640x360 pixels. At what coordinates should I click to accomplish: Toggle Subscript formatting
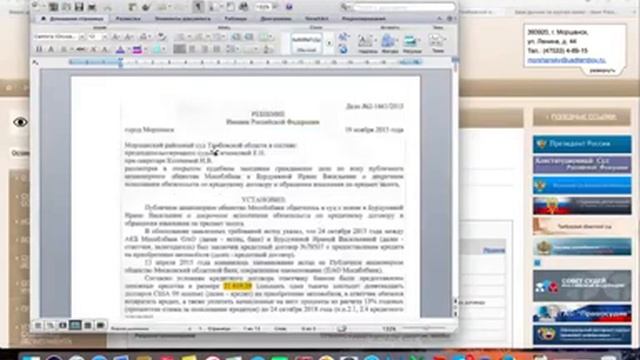[105, 49]
